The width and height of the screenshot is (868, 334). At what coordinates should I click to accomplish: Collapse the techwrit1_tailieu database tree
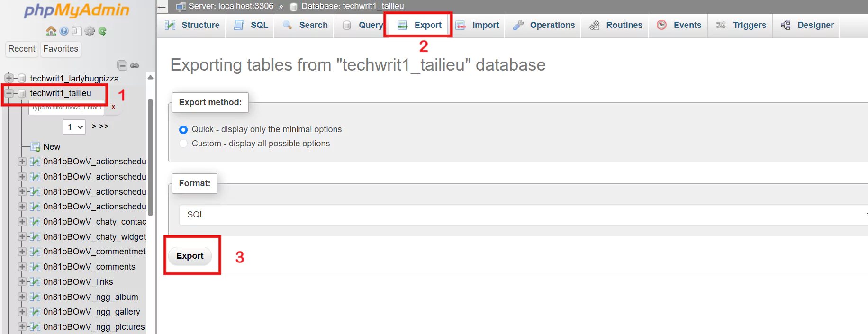point(9,93)
